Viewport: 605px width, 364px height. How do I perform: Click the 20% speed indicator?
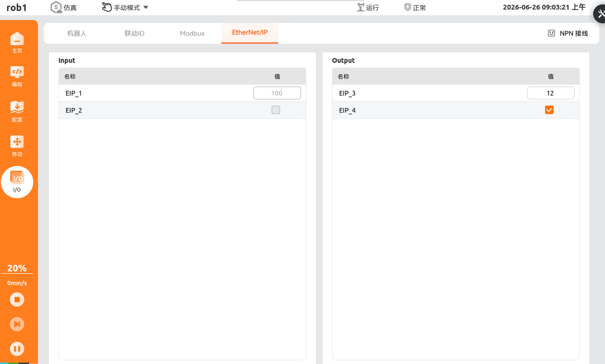click(17, 268)
